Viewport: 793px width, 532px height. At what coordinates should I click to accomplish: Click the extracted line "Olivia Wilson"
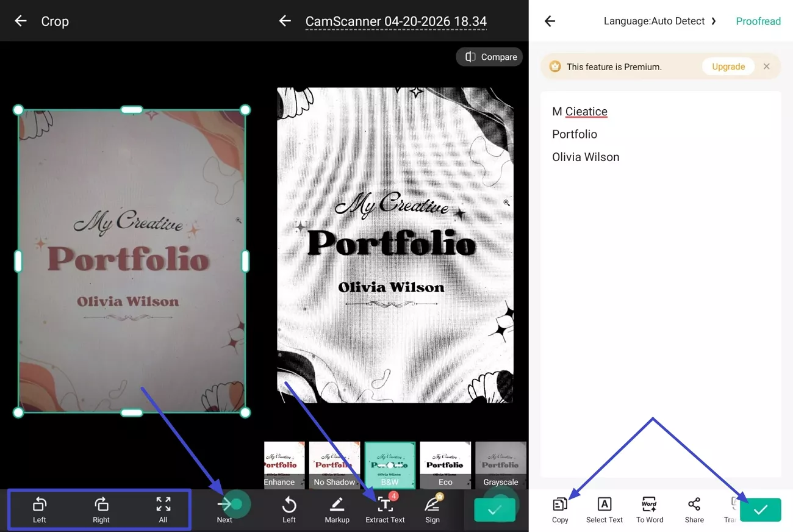tap(586, 157)
